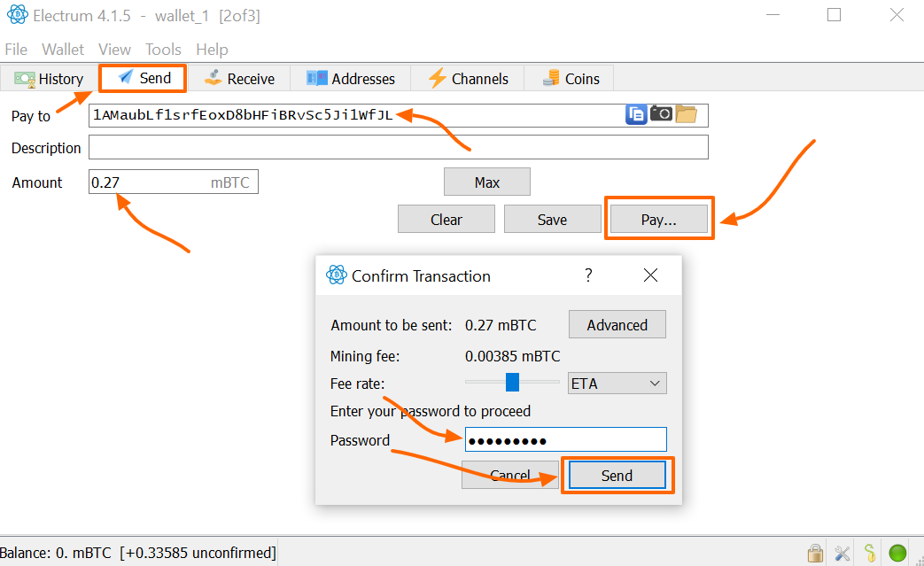Open the File menu
This screenshot has height=566, width=924.
click(x=16, y=50)
